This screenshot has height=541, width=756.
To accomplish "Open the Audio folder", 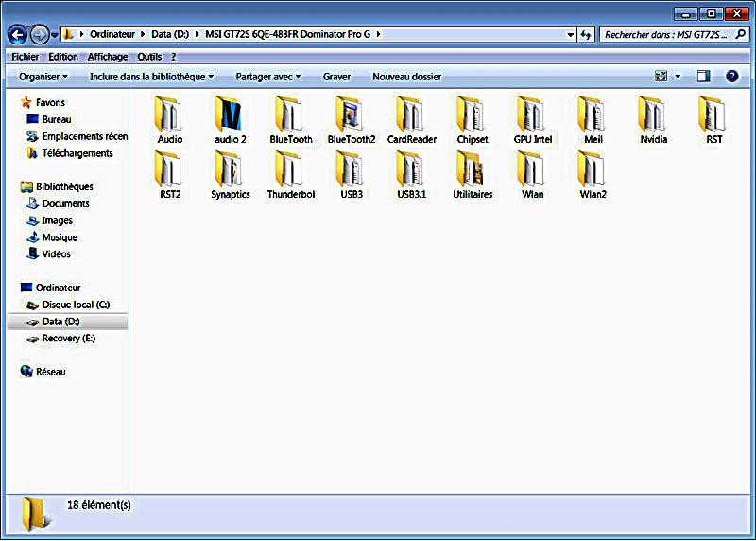I will [x=170, y=120].
